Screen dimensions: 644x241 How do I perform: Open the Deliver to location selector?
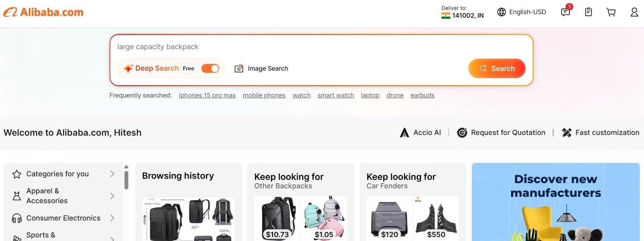coord(462,12)
